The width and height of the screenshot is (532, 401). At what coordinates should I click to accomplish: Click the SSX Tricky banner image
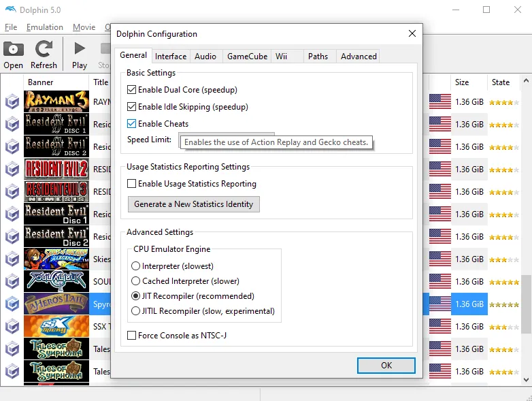coord(56,326)
